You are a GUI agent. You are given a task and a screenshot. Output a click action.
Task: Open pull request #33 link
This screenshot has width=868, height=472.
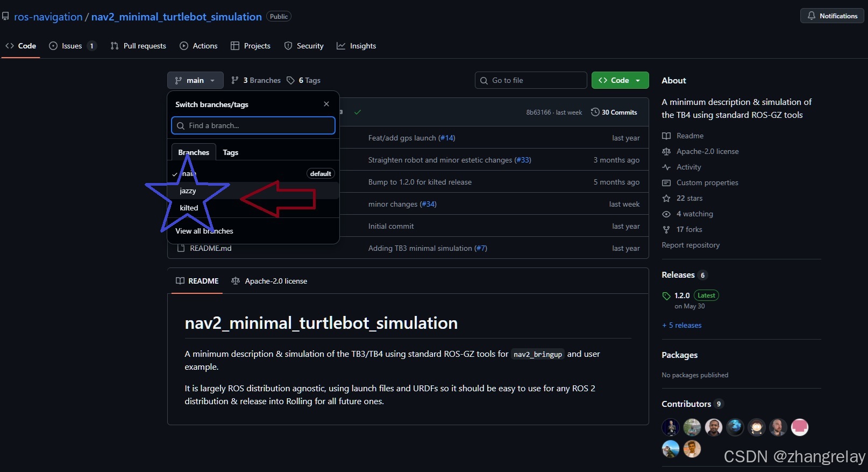tap(522, 160)
